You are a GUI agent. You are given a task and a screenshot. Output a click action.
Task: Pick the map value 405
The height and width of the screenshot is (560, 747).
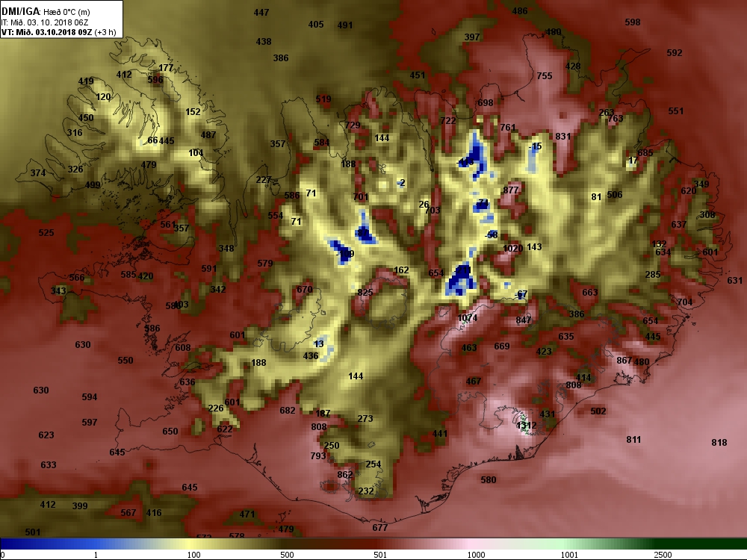[x=316, y=24]
